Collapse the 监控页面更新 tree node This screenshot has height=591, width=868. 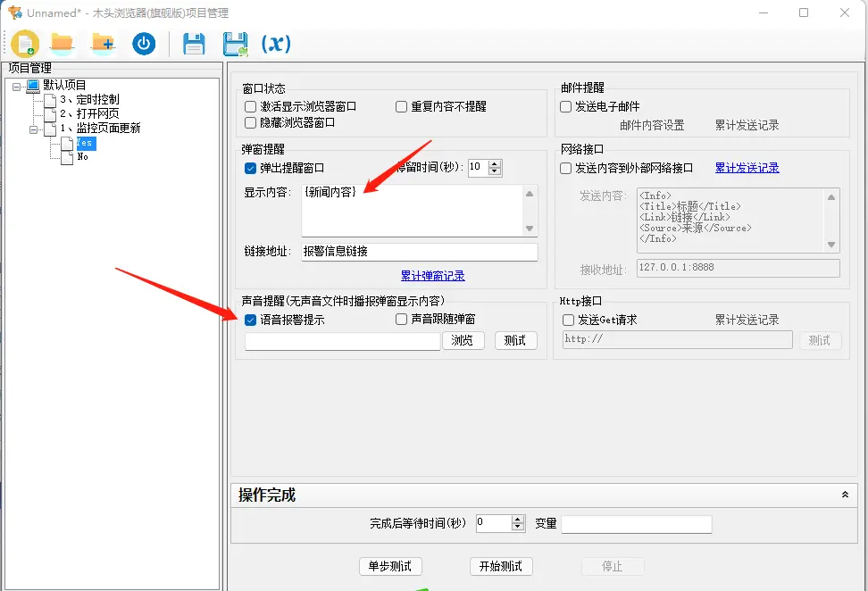tap(33, 128)
